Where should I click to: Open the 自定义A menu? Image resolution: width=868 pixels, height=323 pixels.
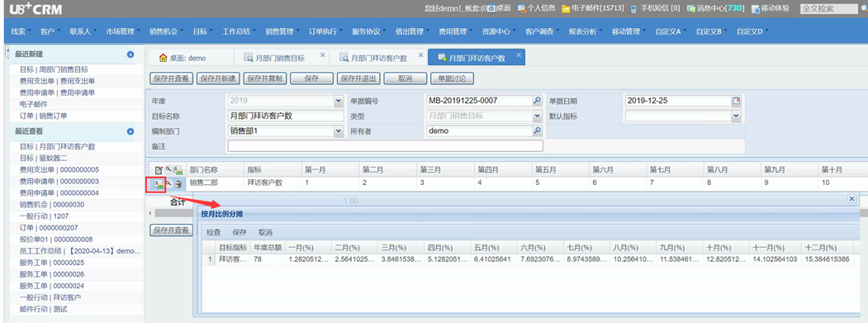(671, 31)
